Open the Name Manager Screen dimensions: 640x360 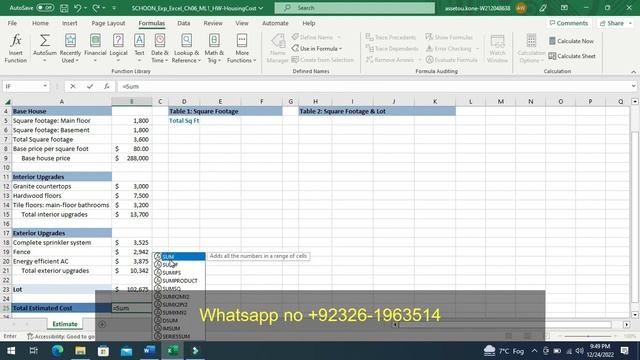coord(278,48)
